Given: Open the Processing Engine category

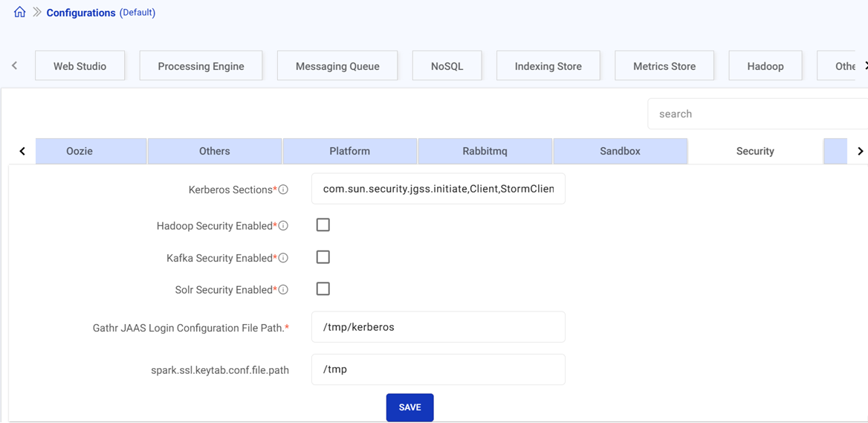Looking at the screenshot, I should click(201, 66).
